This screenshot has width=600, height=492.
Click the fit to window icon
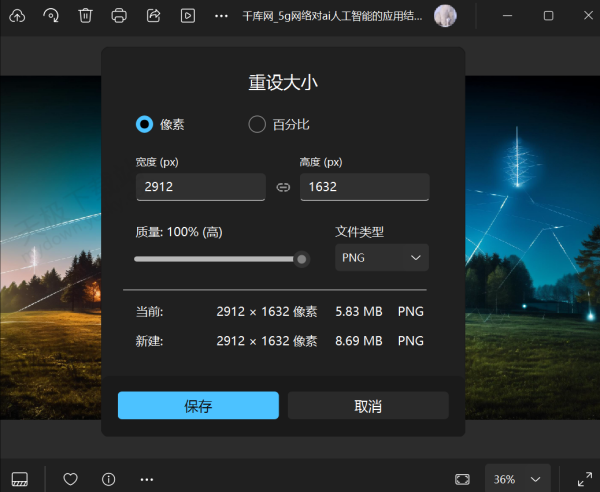[x=462, y=479]
